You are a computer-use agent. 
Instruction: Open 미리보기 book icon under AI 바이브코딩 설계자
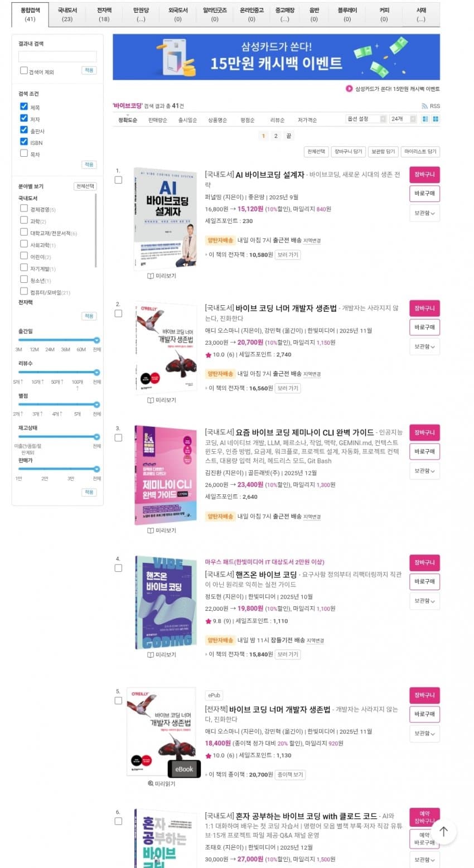point(151,276)
